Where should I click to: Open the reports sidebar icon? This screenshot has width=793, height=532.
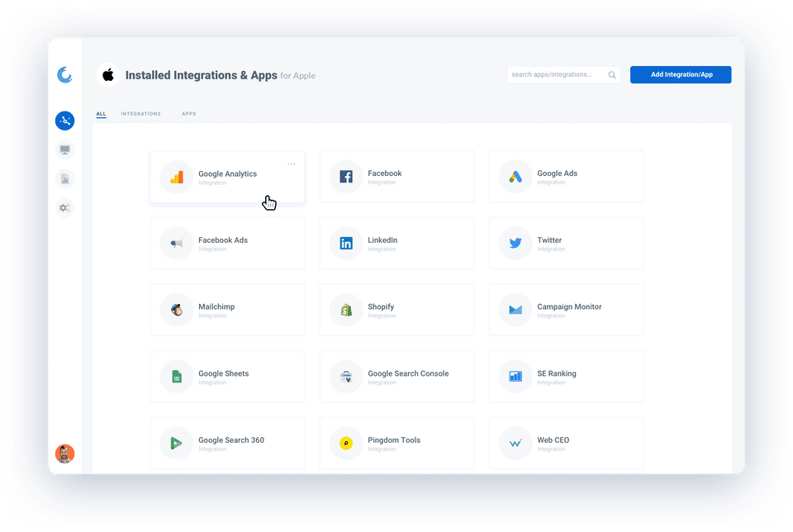64,179
